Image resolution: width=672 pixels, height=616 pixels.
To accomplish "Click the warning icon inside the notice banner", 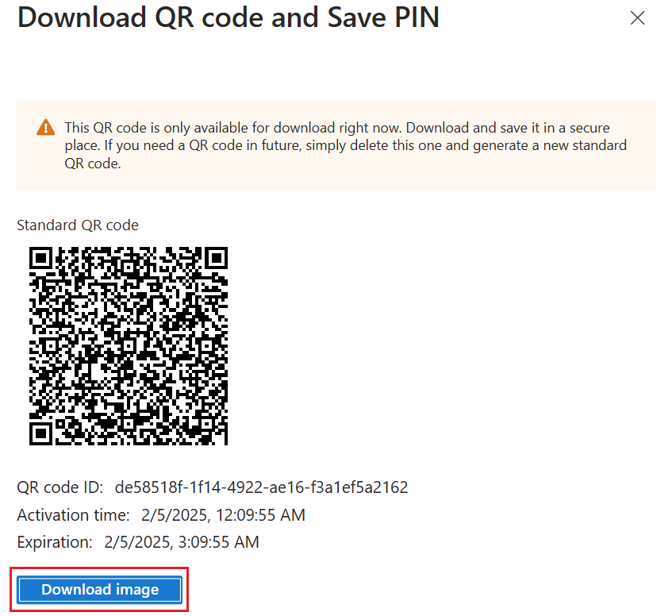I will click(x=47, y=126).
